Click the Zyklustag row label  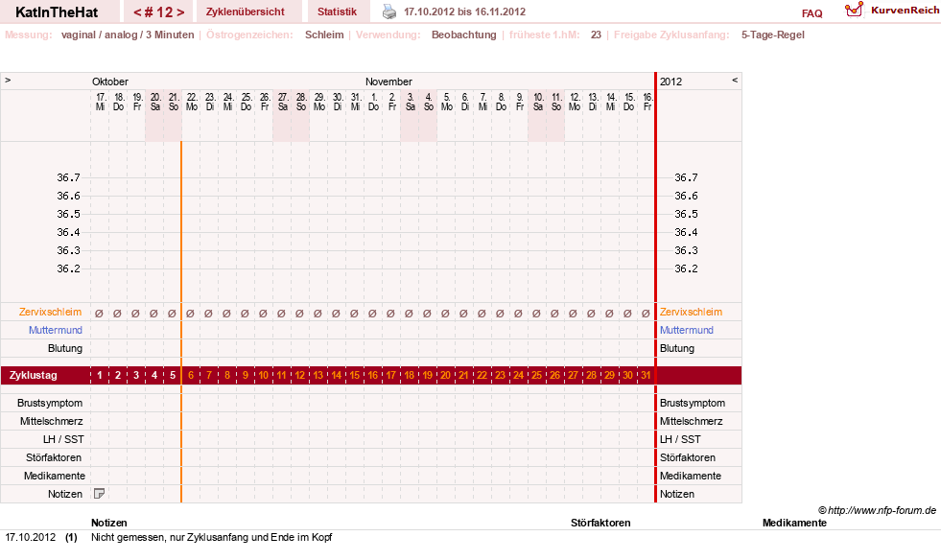(x=34, y=375)
